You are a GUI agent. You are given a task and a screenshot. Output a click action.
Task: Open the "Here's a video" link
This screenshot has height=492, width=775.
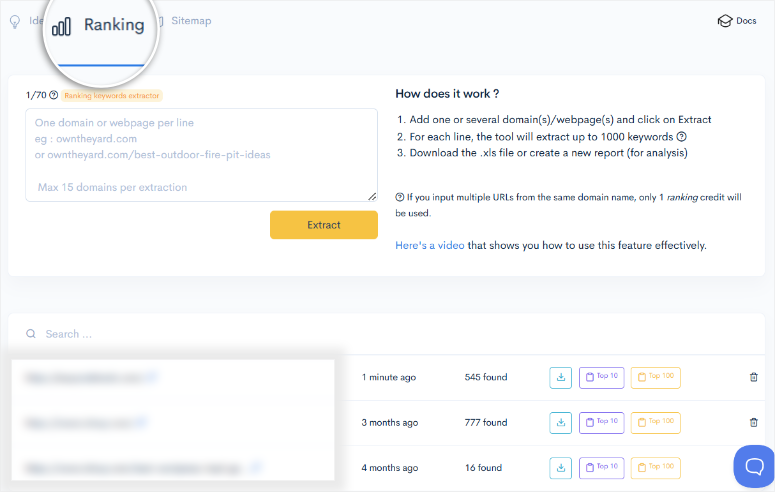(x=430, y=245)
